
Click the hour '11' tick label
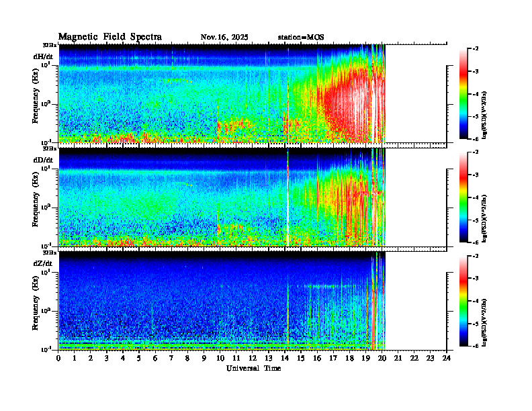[x=236, y=359]
